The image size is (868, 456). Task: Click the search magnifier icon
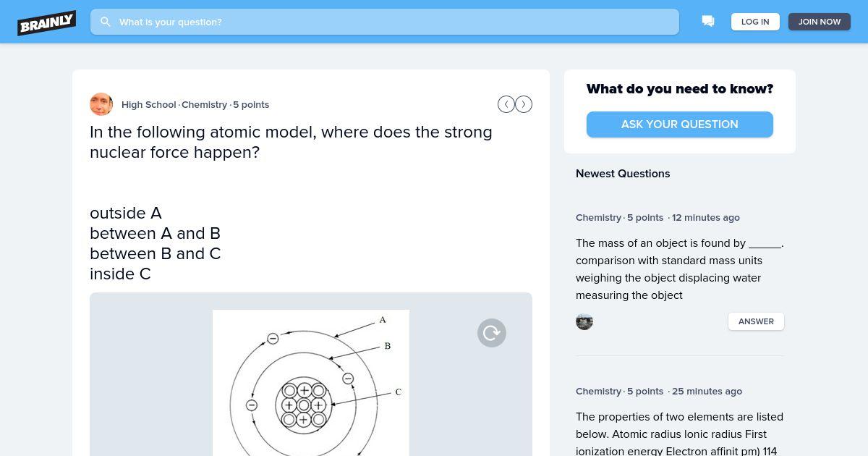106,22
